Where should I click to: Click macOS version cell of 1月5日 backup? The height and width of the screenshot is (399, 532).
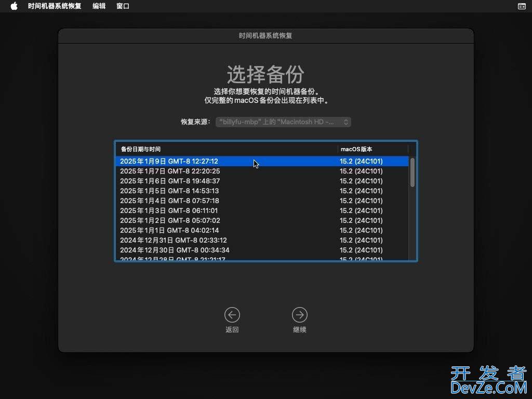click(361, 191)
